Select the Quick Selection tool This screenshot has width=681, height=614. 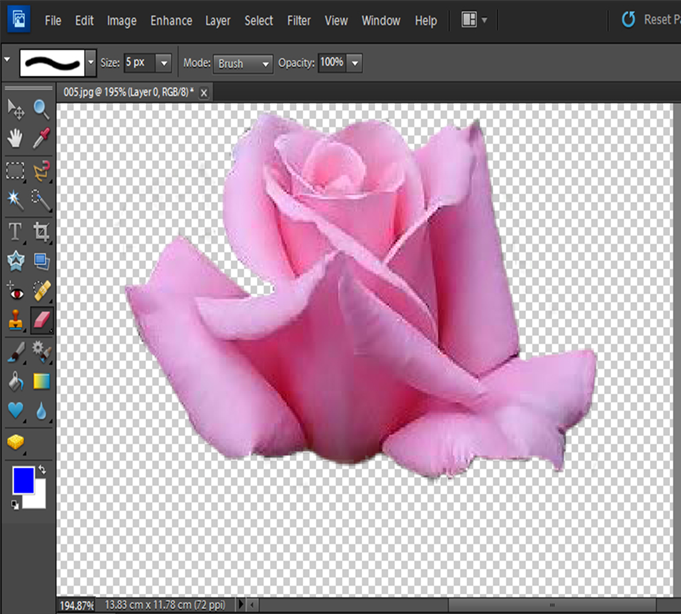click(41, 200)
